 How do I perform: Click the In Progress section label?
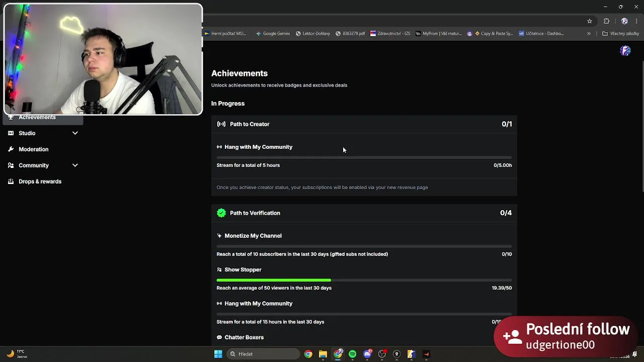coord(228,104)
